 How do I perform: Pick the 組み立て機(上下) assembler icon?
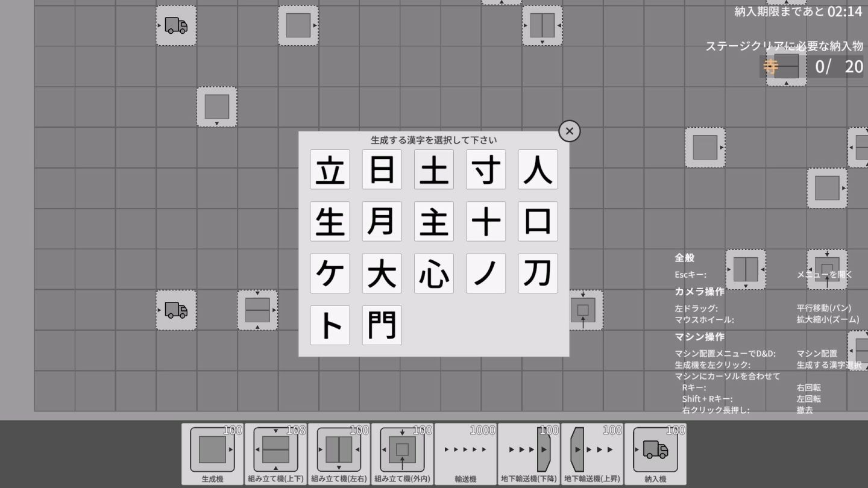pyautogui.click(x=275, y=454)
